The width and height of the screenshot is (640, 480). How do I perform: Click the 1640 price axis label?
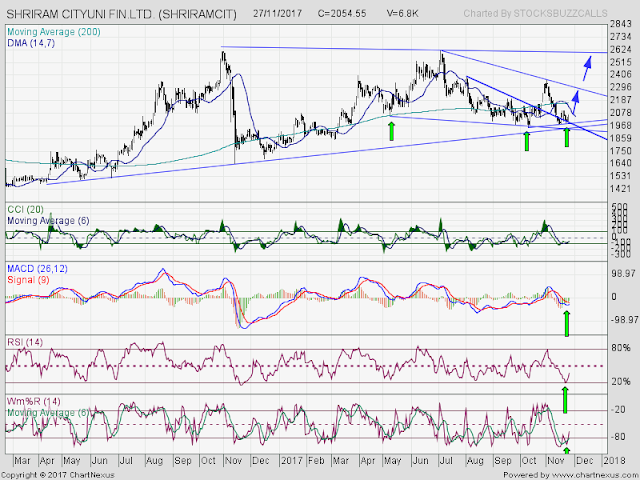[621, 163]
